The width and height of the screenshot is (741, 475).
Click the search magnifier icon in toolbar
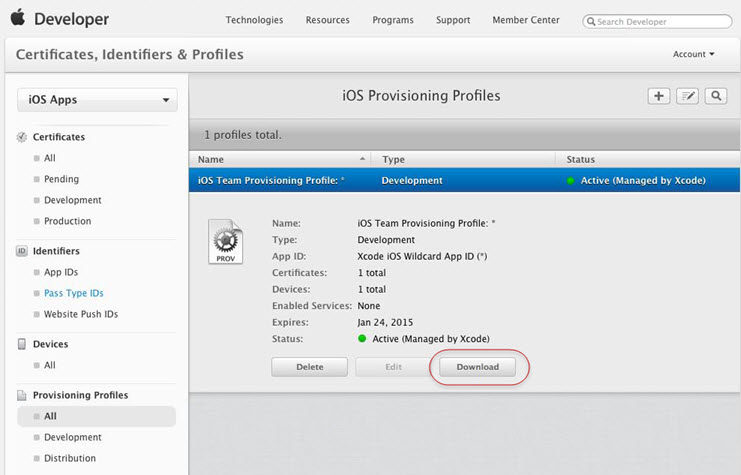pyautogui.click(x=715, y=96)
